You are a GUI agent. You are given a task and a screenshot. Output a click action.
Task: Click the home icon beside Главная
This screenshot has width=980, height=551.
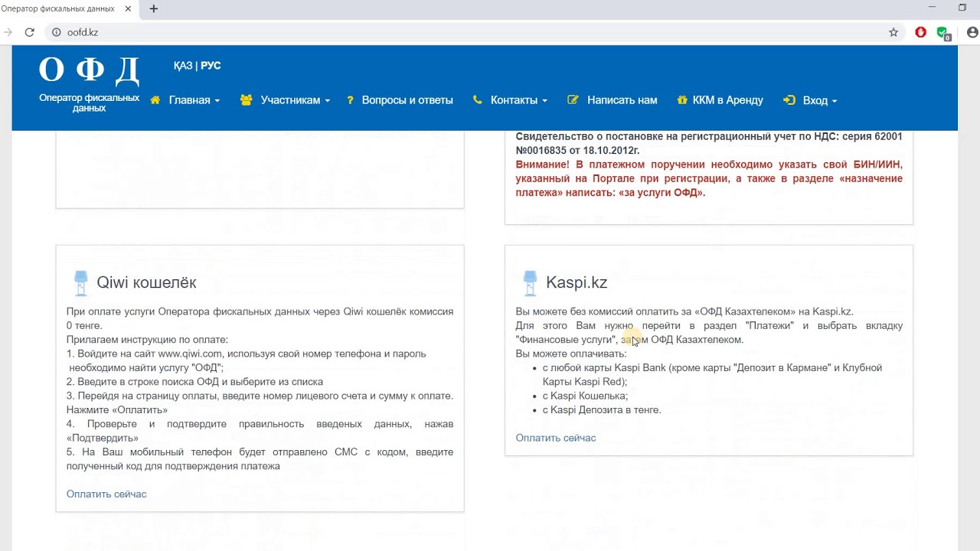coord(155,100)
